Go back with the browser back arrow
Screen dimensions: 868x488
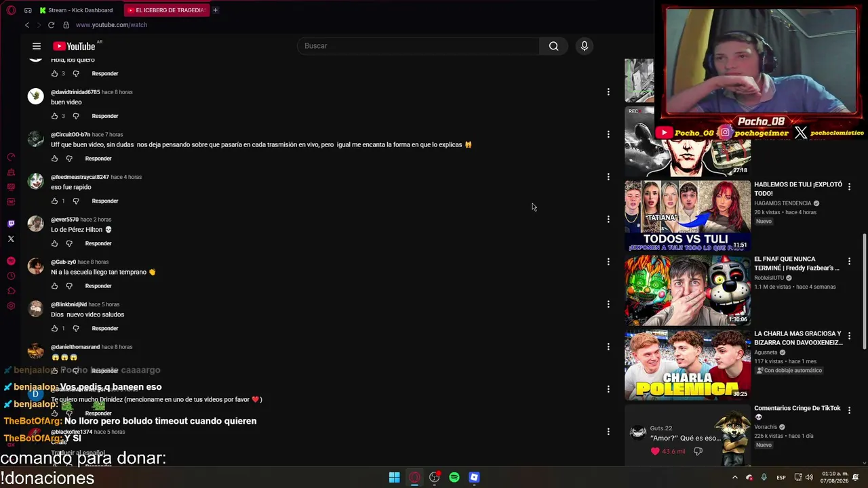click(27, 25)
